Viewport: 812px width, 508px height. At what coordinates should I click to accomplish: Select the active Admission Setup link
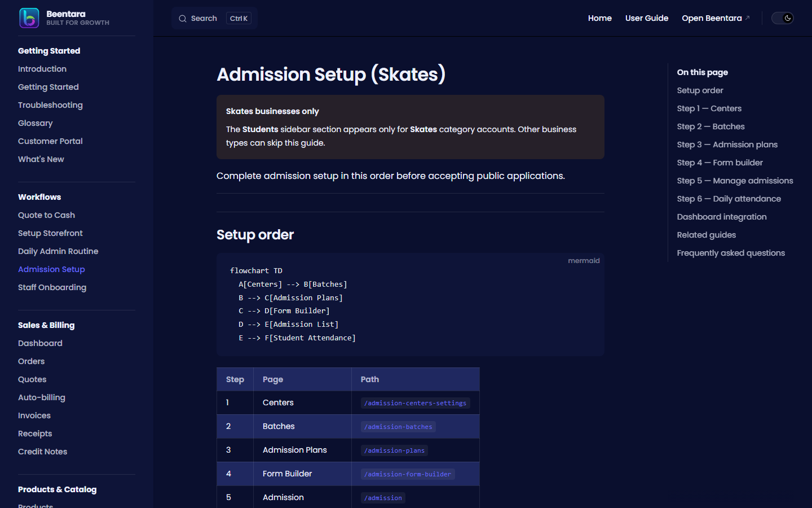coord(51,269)
